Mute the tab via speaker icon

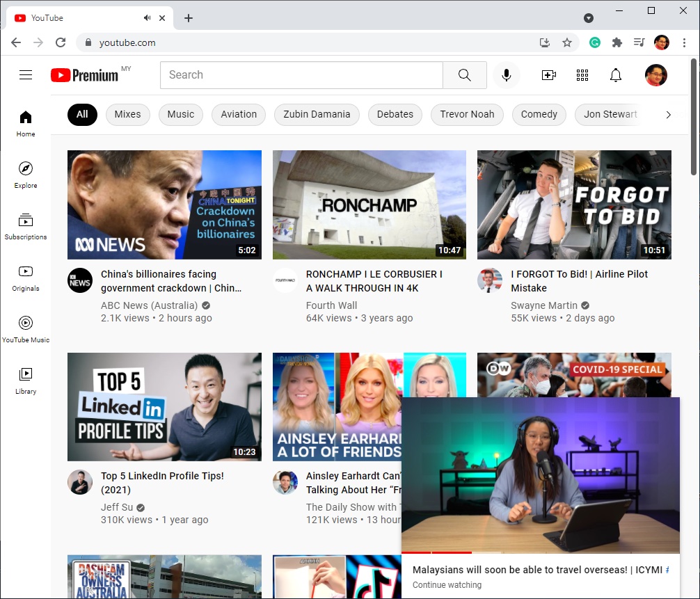coord(148,18)
